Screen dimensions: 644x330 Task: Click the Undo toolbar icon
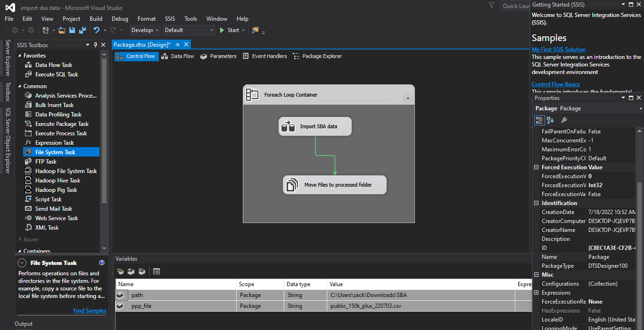[x=96, y=30]
